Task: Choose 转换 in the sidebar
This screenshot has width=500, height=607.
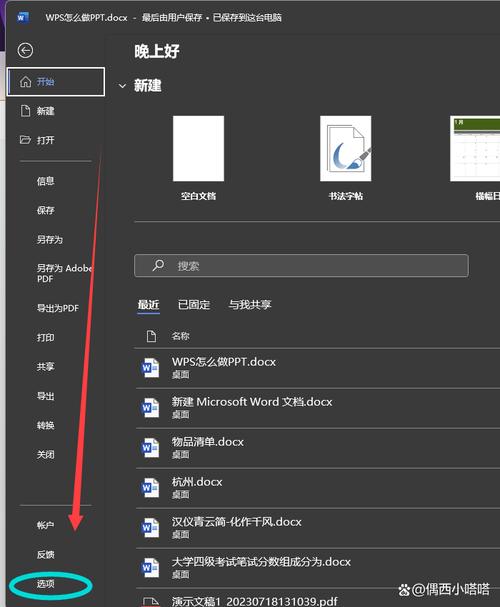Action: (46, 425)
